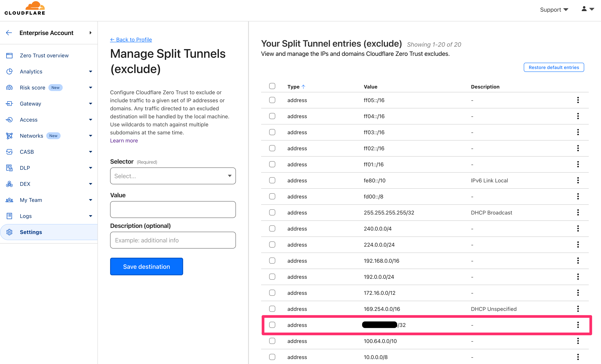
Task: Open three-dot menu for fe80::/10 row
Action: (578, 180)
